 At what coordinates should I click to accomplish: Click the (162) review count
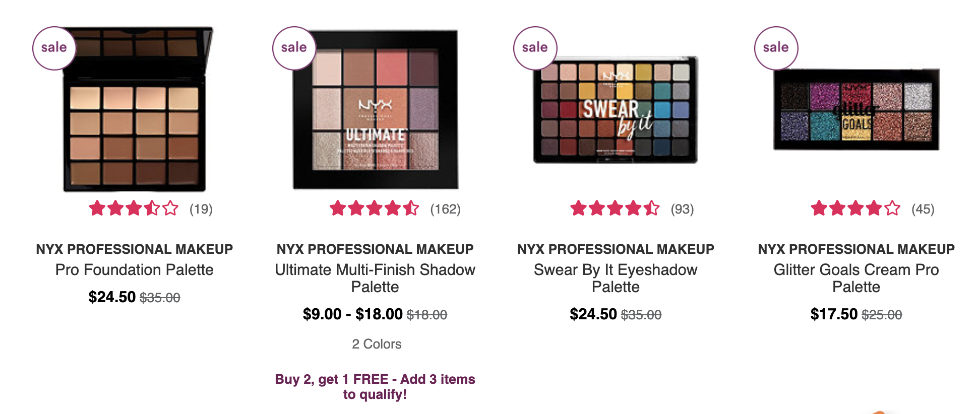pyautogui.click(x=445, y=209)
